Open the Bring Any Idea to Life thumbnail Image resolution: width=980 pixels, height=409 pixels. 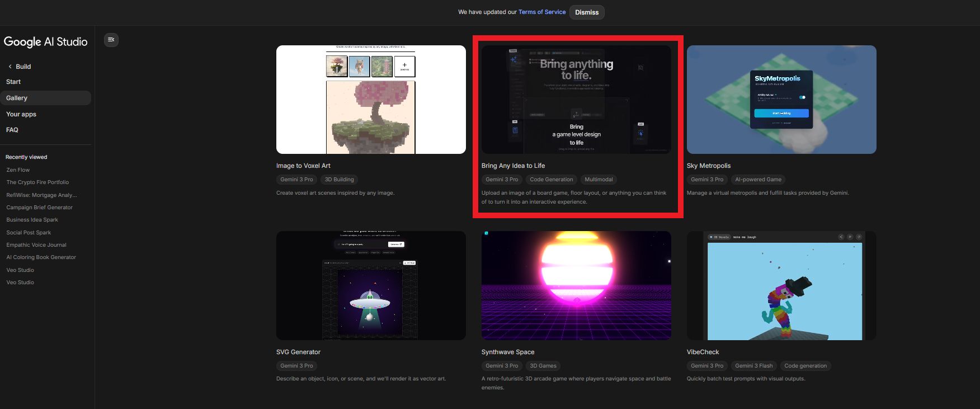coord(576,100)
